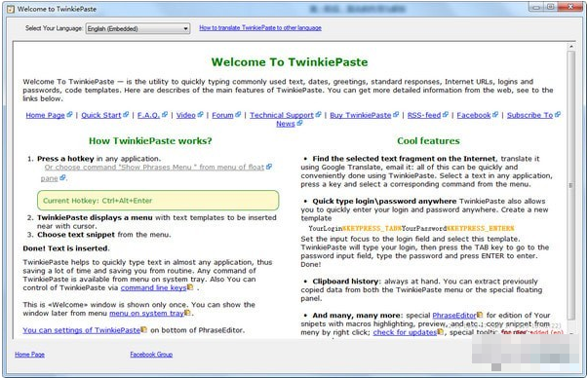Click icon next to settings of TwinkiePaste
The width and height of the screenshot is (588, 378).
tap(144, 329)
